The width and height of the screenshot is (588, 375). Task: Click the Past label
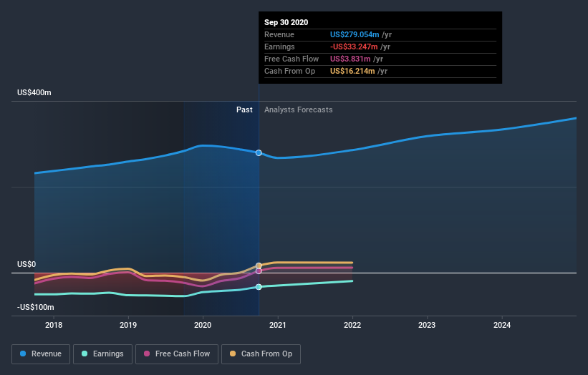[x=244, y=109]
